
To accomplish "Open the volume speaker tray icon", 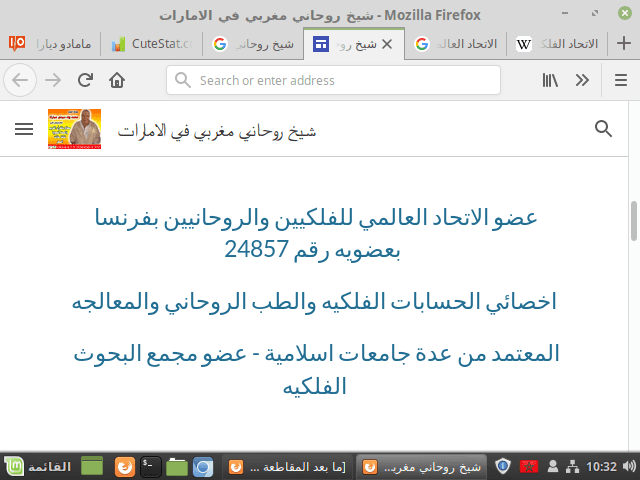I will click(x=629, y=466).
